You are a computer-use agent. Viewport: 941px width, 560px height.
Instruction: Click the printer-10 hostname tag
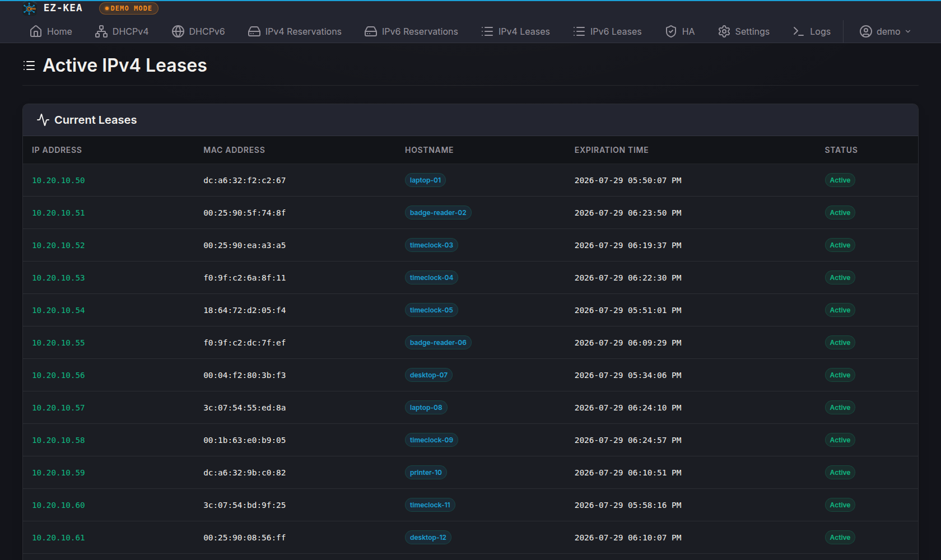point(426,473)
